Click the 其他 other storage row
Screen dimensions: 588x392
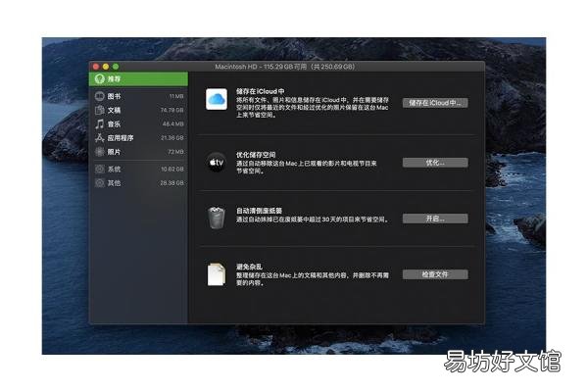138,183
